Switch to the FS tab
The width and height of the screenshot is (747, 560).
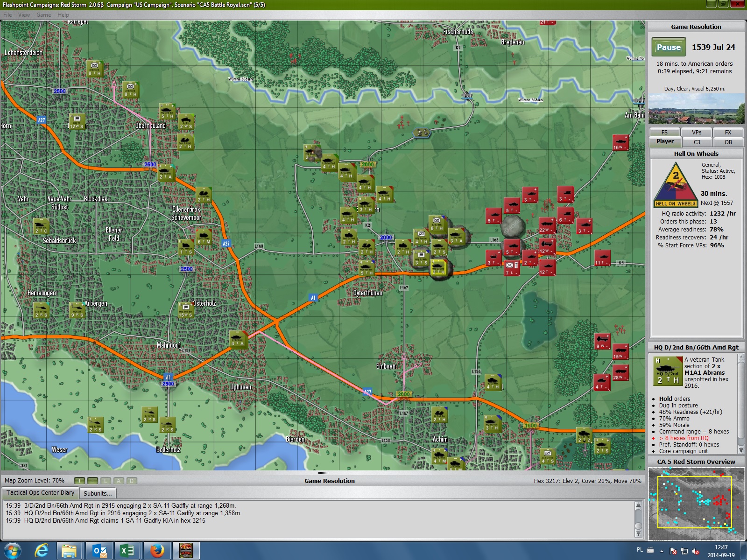click(x=664, y=133)
